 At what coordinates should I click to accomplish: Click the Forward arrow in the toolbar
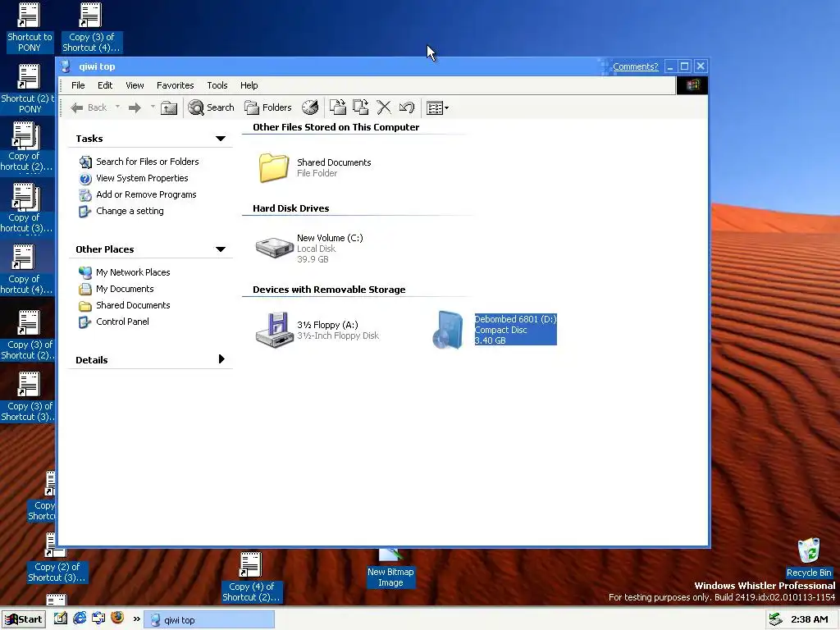coord(135,107)
